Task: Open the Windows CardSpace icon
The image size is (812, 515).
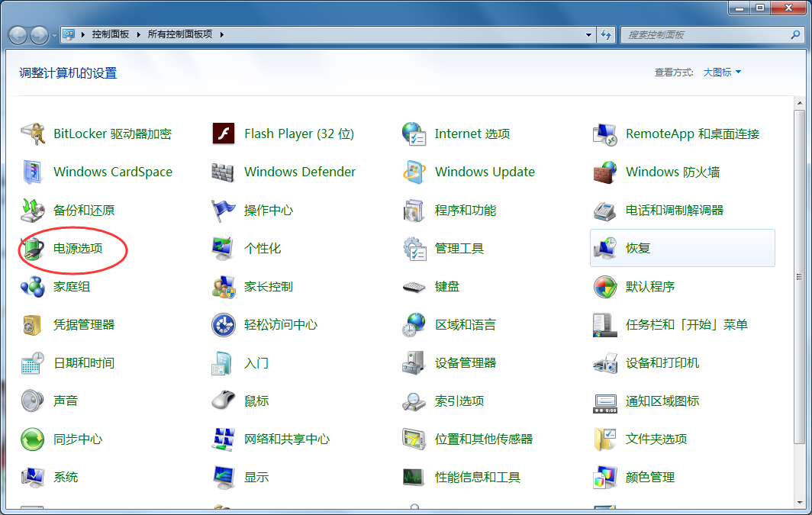Action: pyautogui.click(x=33, y=172)
